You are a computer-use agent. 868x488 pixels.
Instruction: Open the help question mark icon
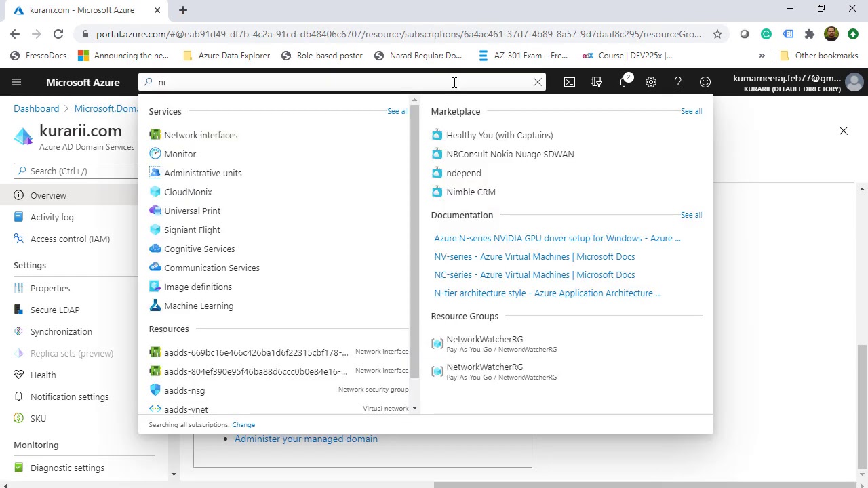[x=678, y=82]
